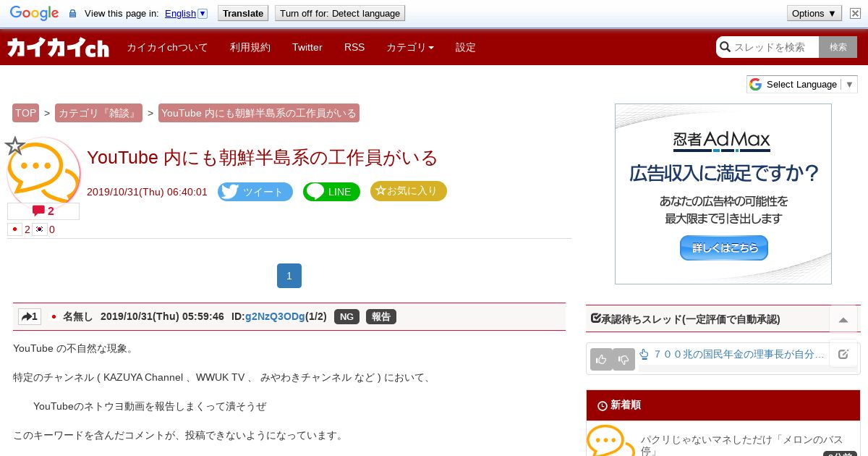Click the Korean flag comment count icon
This screenshot has height=456, width=868.
coord(40,229)
